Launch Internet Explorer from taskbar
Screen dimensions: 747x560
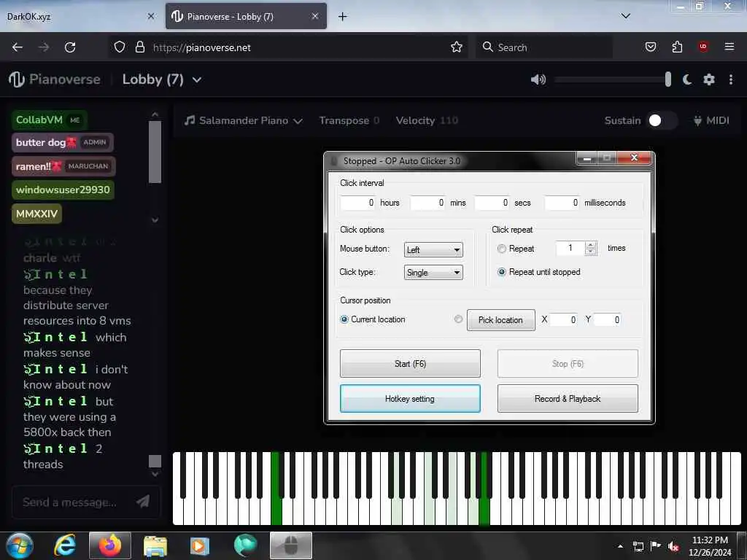pyautogui.click(x=65, y=545)
